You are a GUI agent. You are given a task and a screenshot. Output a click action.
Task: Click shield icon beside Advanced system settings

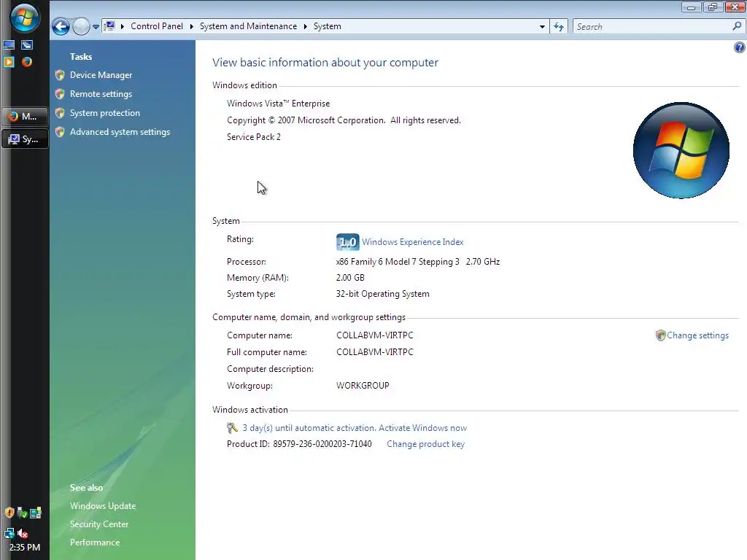click(x=60, y=133)
